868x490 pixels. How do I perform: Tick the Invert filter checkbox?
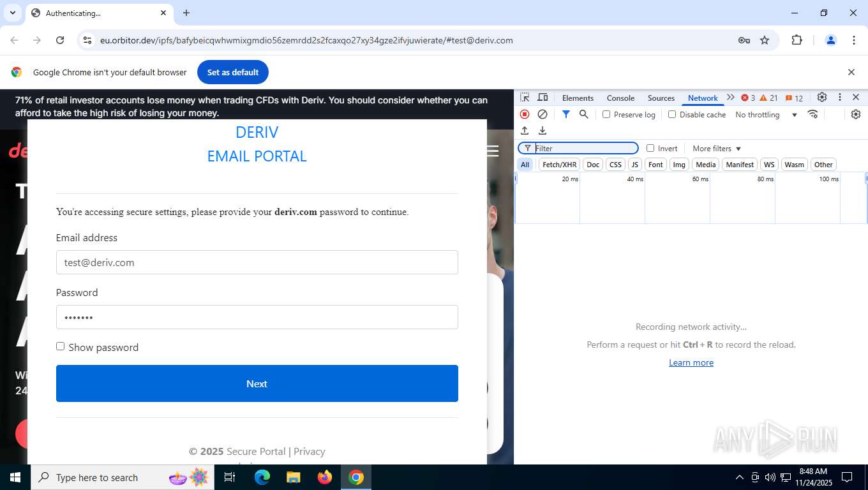pyautogui.click(x=650, y=148)
